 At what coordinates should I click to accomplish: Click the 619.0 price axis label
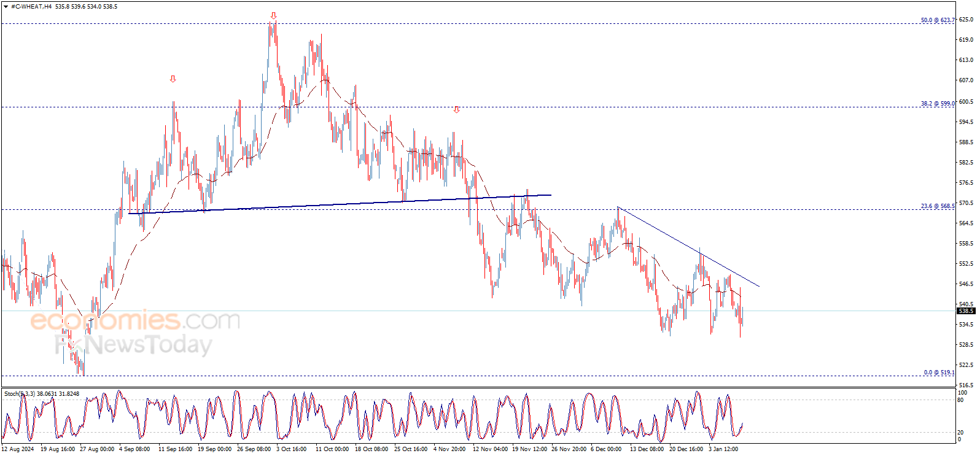(x=966, y=40)
